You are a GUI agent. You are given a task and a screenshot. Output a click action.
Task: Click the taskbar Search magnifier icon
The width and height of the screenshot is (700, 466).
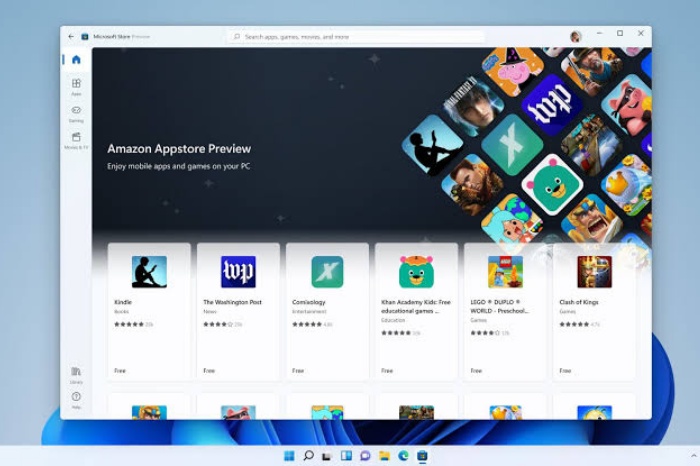[308, 456]
